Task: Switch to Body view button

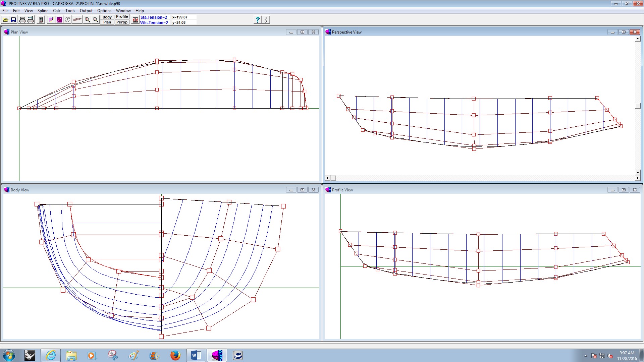Action: point(107,17)
